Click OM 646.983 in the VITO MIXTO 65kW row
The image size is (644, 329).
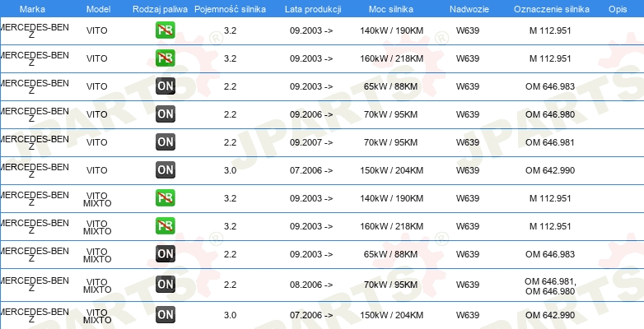click(550, 254)
